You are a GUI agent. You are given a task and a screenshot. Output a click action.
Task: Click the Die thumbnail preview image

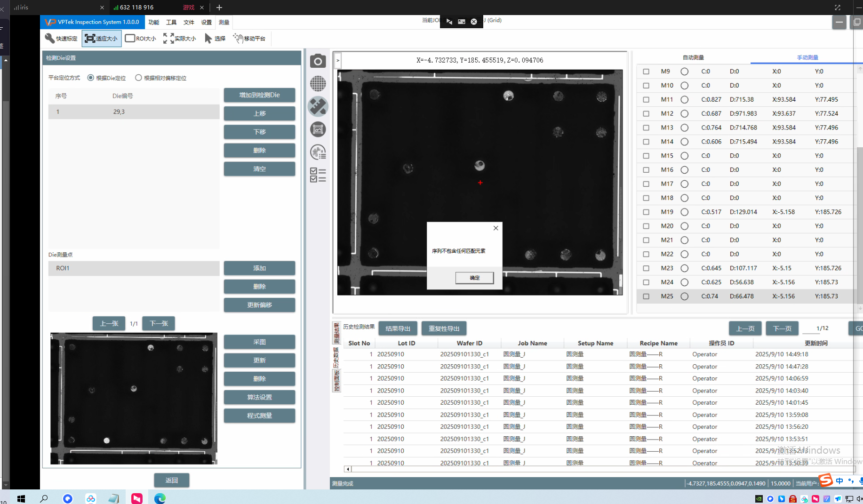click(134, 398)
